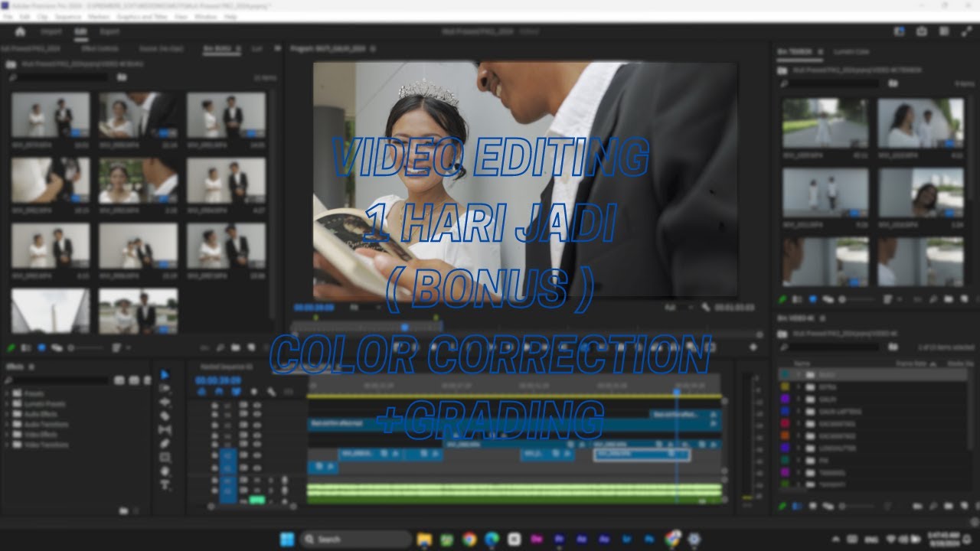Select the Selection tool in the tools panel
Viewport: 980px width, 551px height.
click(165, 375)
